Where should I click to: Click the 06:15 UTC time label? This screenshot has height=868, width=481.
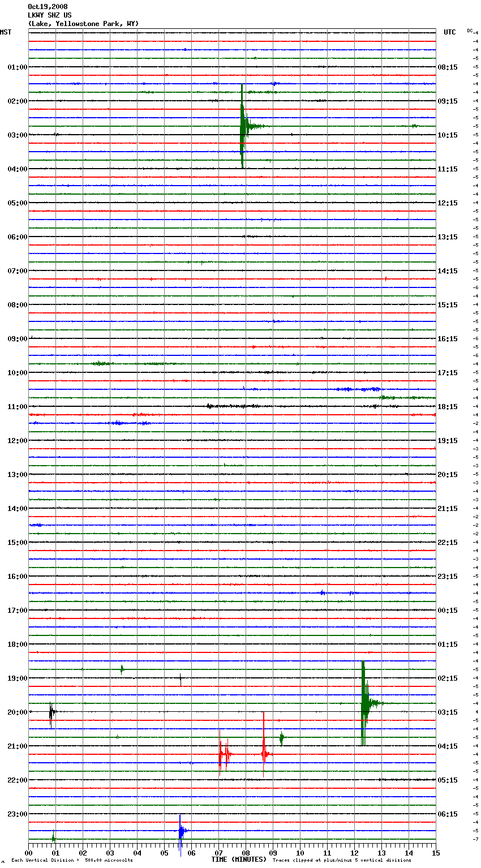[448, 814]
